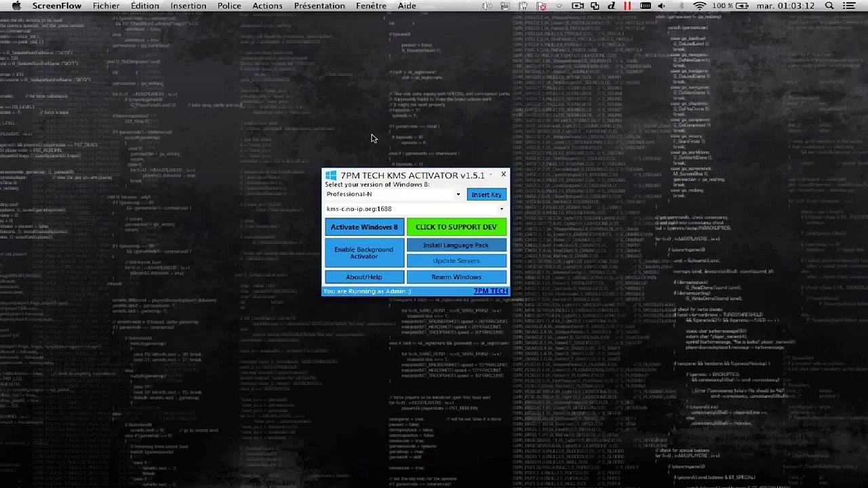Expand the KMS server address dropdown arrow
The height and width of the screenshot is (488, 868).
tap(502, 209)
